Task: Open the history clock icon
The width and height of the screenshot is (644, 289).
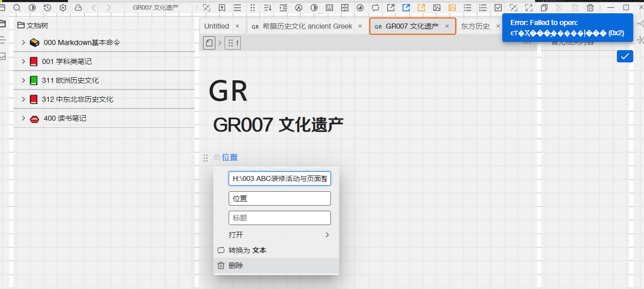Action: tap(48, 8)
